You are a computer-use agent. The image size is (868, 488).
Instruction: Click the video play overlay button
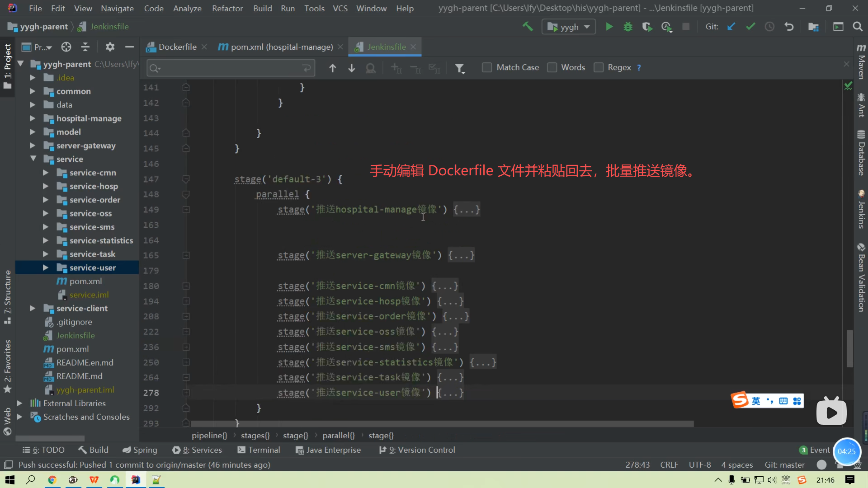coord(831,412)
